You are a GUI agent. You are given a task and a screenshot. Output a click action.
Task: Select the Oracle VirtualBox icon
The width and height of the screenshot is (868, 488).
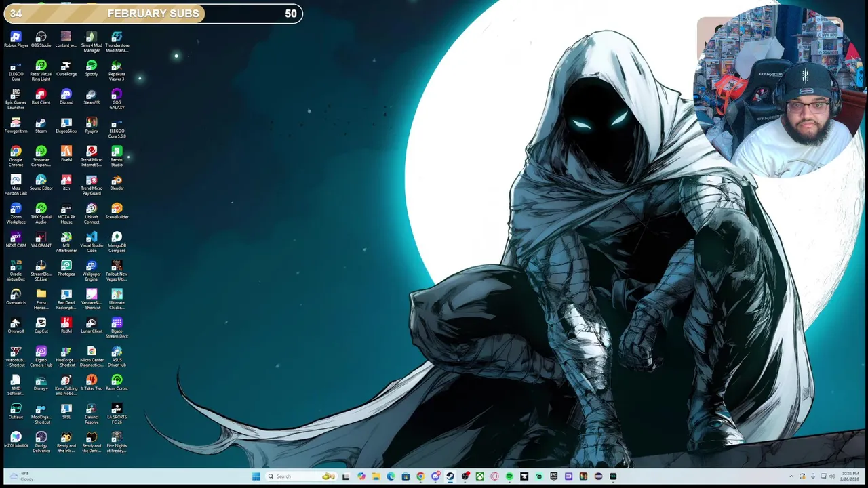(x=16, y=270)
